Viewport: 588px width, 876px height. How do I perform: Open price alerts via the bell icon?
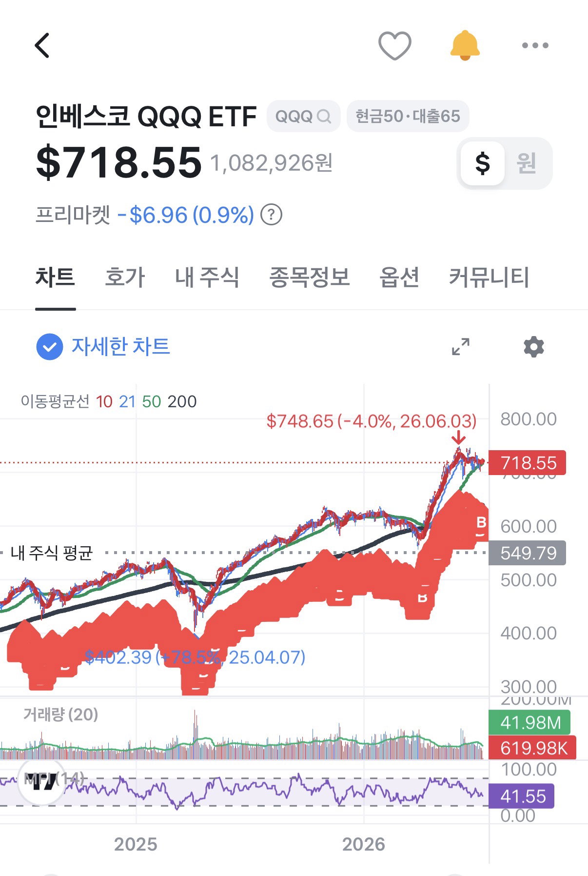click(x=465, y=45)
